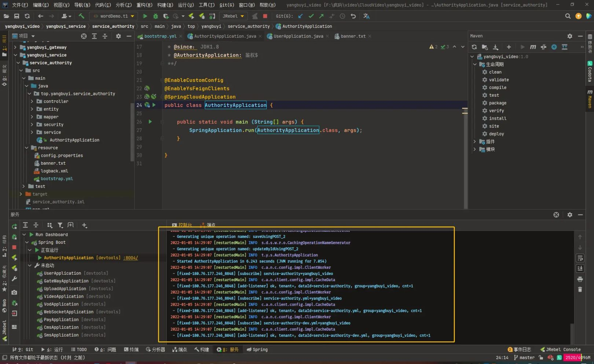This screenshot has height=364, width=594.
Task: Locate current file in Project panel (target icon)
Action: pyautogui.click(x=84, y=36)
